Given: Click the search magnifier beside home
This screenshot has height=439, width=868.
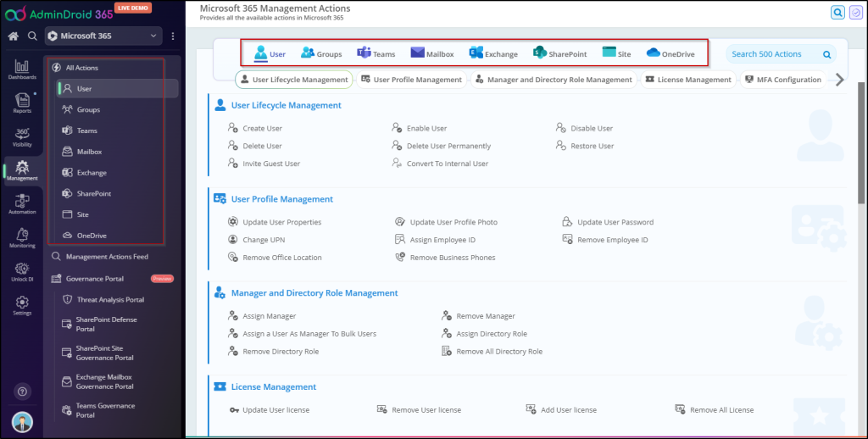Looking at the screenshot, I should (x=33, y=36).
